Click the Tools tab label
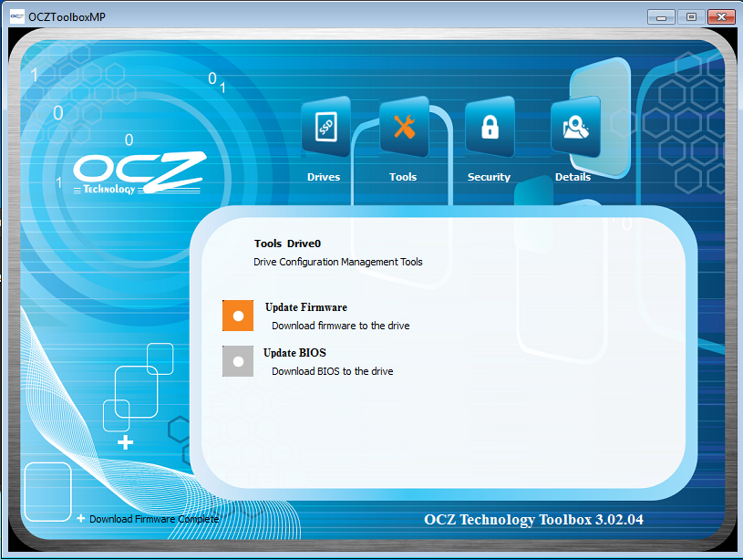Viewport: 743px width, 560px height. pyautogui.click(x=403, y=177)
